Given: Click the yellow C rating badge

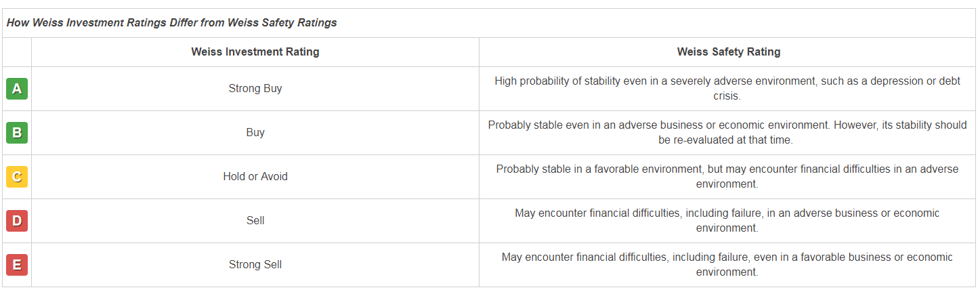Looking at the screenshot, I should pos(17,177).
